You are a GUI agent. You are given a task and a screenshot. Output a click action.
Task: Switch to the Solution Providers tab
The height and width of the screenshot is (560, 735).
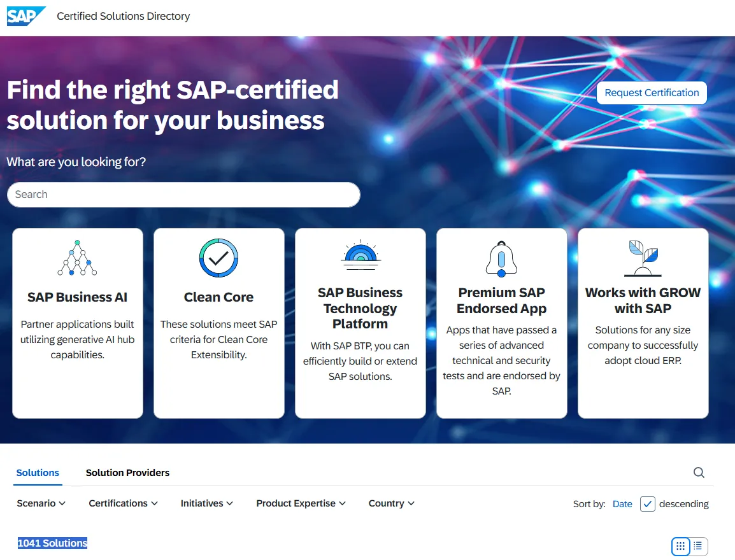[127, 473]
